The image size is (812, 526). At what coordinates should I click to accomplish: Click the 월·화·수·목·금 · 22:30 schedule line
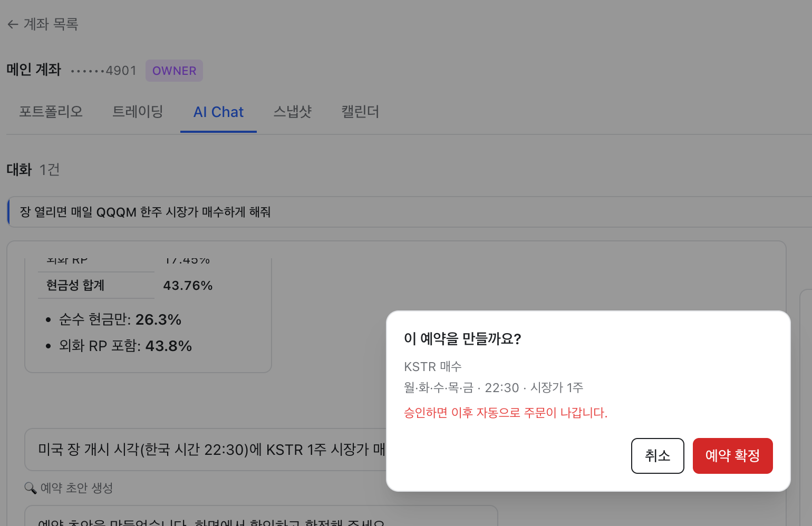point(494,388)
